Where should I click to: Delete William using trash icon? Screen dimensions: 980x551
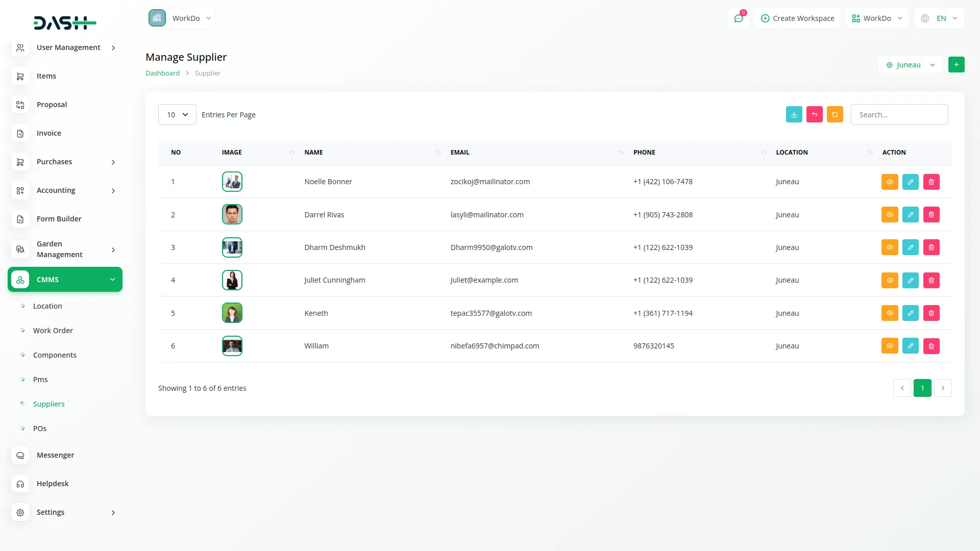(x=931, y=346)
